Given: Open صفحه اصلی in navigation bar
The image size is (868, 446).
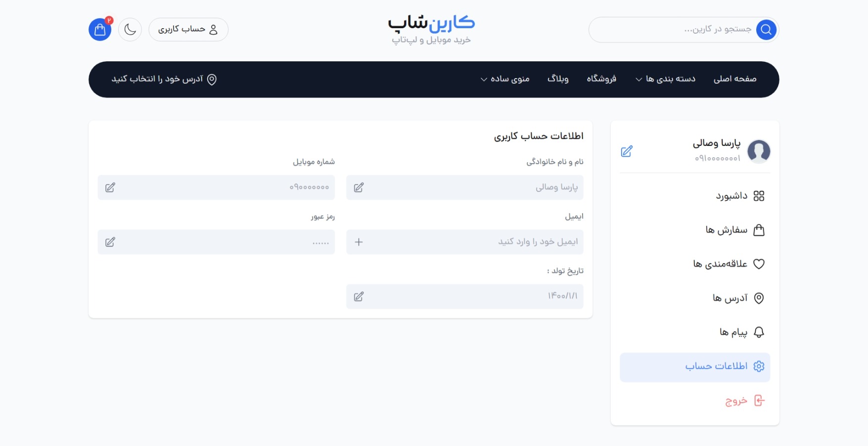Looking at the screenshot, I should tap(735, 79).
